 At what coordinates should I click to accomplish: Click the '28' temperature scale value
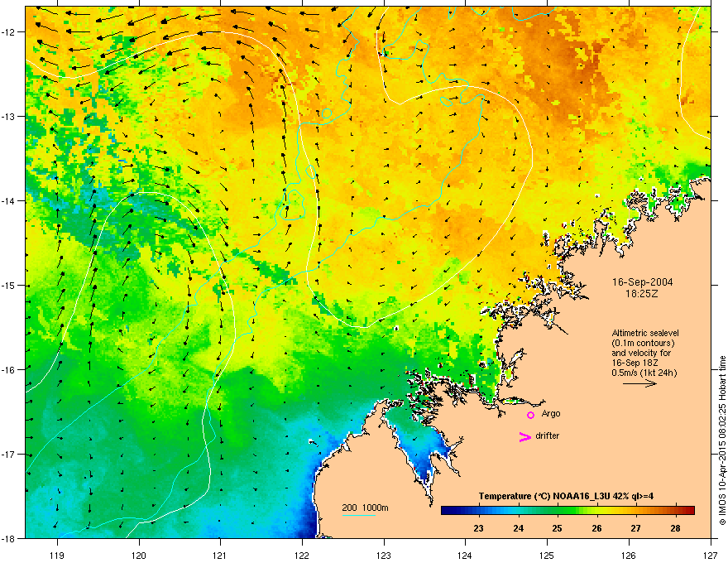[675, 528]
